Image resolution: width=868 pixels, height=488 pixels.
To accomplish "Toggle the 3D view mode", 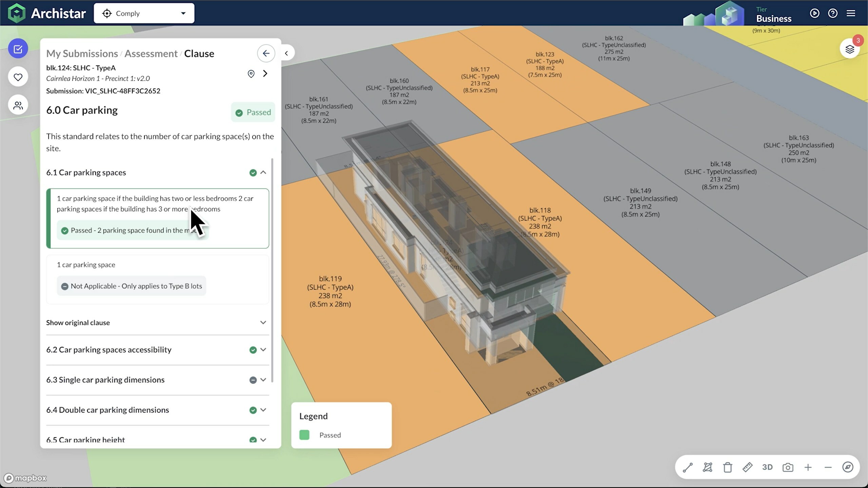I will click(767, 467).
